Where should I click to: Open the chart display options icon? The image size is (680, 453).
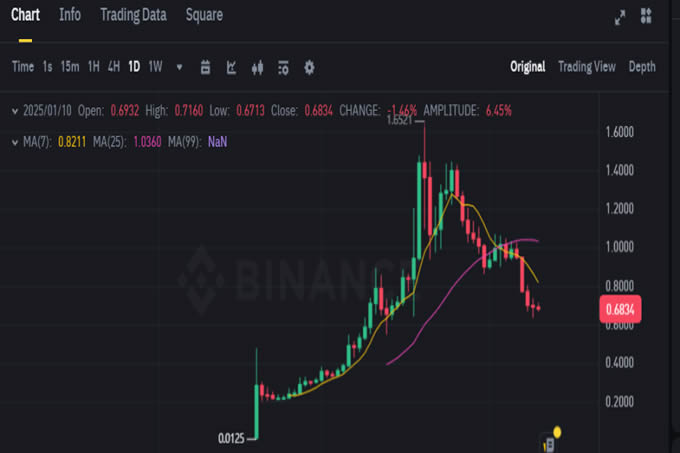pos(284,67)
